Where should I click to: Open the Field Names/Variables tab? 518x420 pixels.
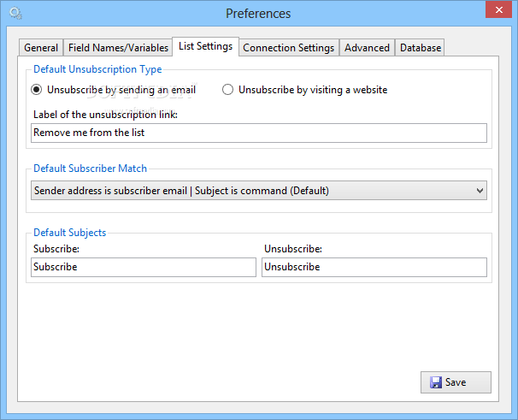pyautogui.click(x=118, y=48)
